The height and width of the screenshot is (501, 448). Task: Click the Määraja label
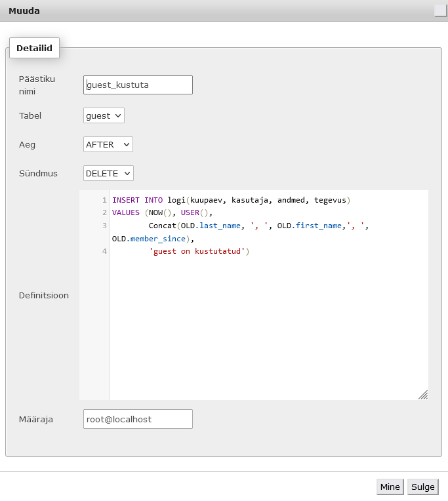36,419
